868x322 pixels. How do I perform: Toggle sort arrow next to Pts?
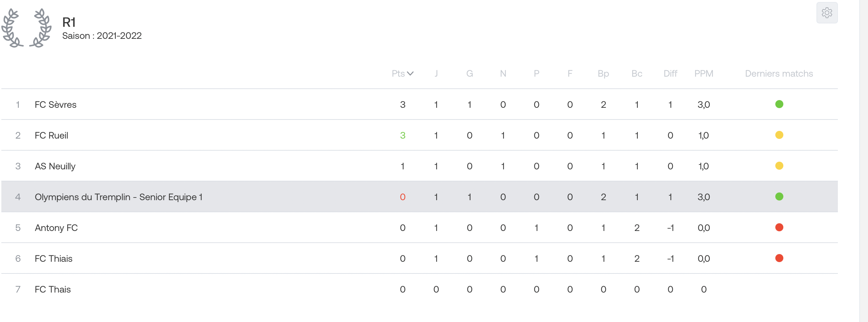[x=410, y=74]
